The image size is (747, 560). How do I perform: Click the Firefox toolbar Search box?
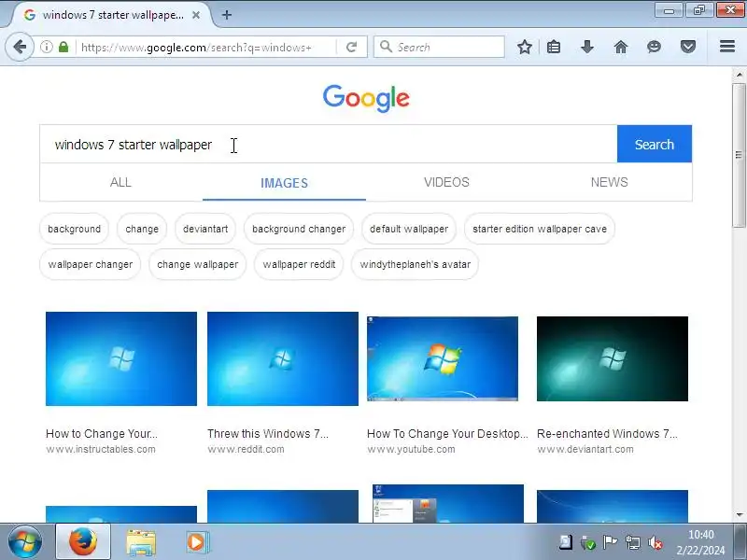click(439, 47)
